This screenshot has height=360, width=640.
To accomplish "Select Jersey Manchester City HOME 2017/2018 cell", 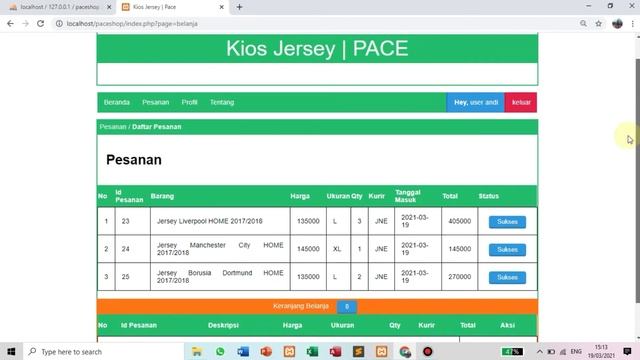I will click(x=220, y=249).
